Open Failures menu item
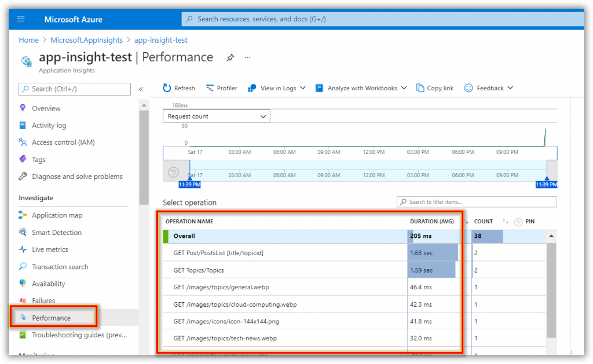The width and height of the screenshot is (593, 364). pyautogui.click(x=43, y=300)
